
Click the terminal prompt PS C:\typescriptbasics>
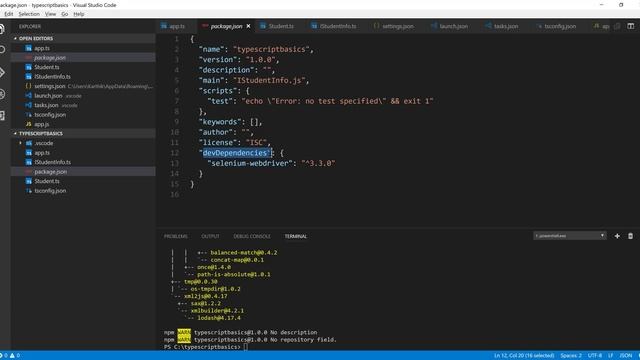tap(202, 347)
